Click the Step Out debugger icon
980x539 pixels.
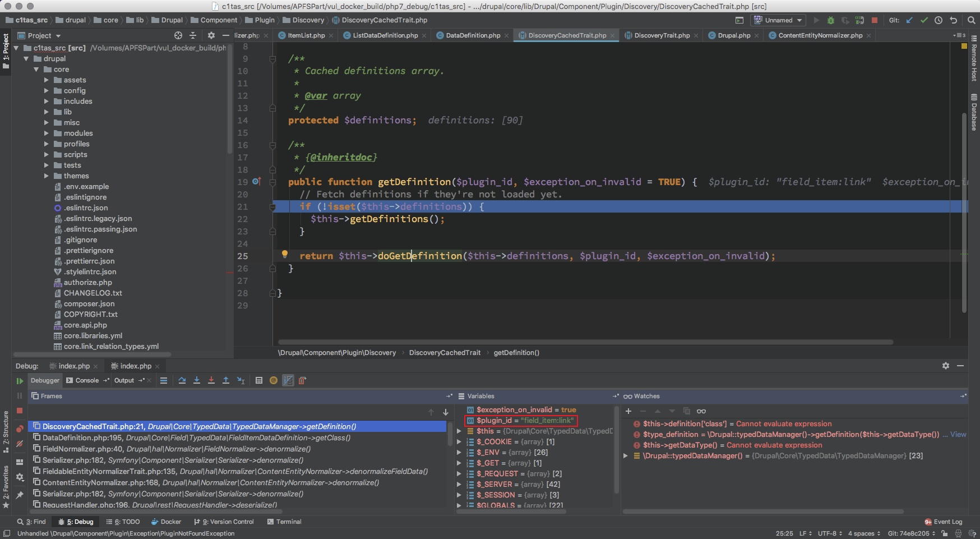(x=226, y=380)
